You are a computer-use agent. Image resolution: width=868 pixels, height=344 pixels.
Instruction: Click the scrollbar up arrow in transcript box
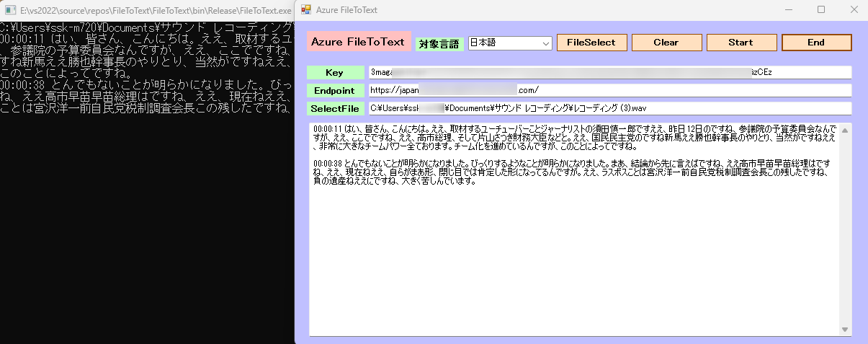pyautogui.click(x=846, y=129)
